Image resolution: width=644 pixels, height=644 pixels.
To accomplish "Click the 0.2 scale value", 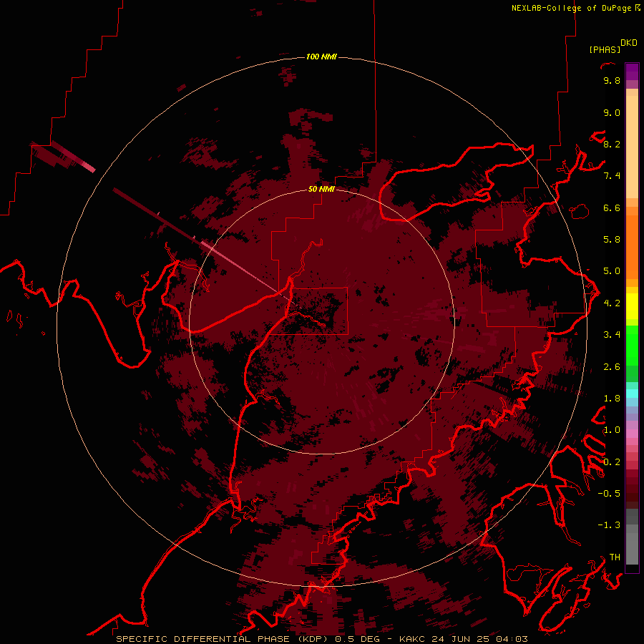I will click(x=612, y=462).
